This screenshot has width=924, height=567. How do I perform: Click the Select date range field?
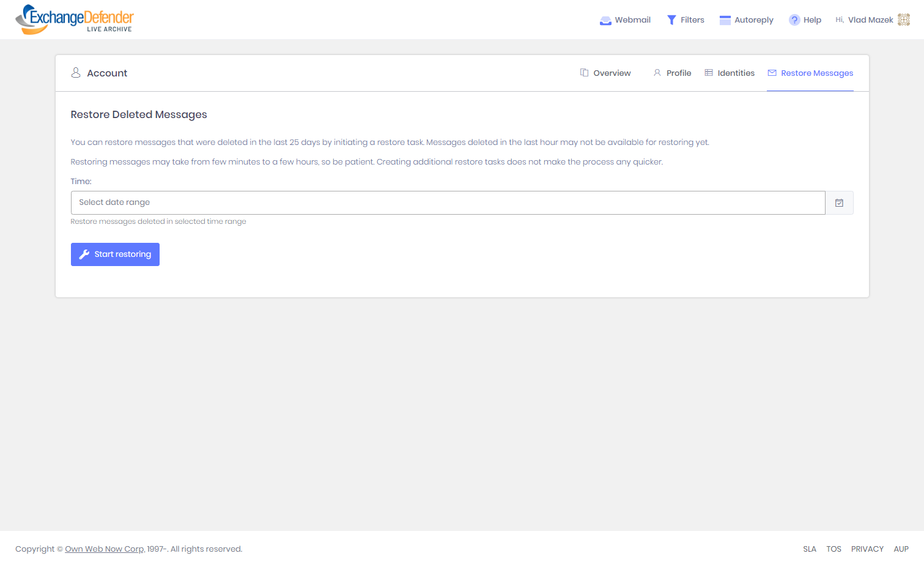448,203
